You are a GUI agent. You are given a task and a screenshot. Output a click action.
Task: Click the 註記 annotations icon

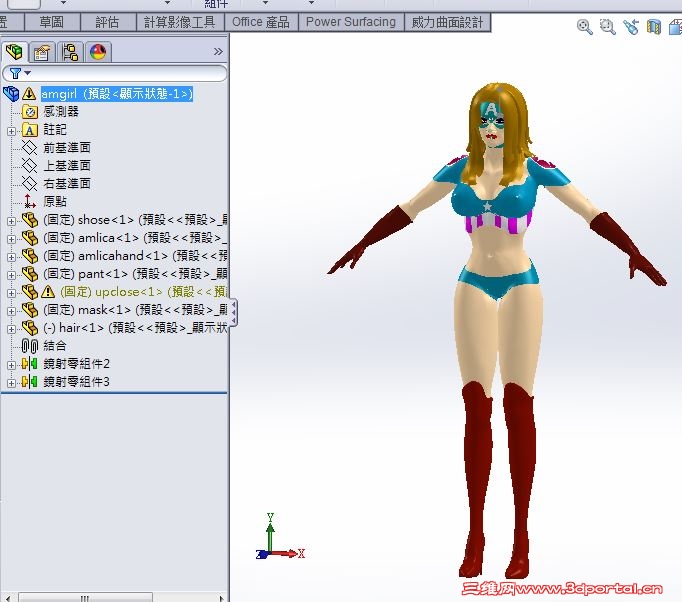pyautogui.click(x=30, y=130)
